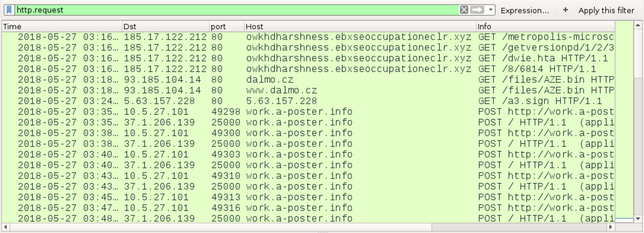This screenshot has height=233, width=644.
Task: Click the horizontal scrollbar right arrow
Action: point(611,227)
